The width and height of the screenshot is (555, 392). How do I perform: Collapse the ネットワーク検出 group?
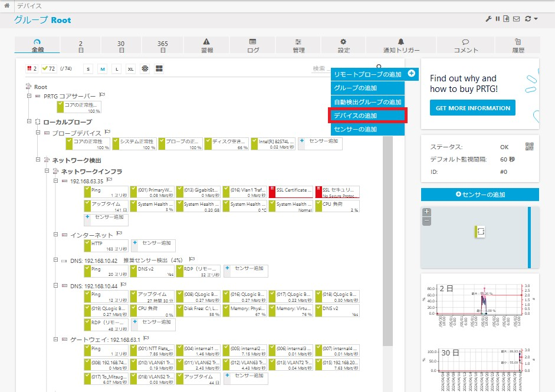coord(38,160)
